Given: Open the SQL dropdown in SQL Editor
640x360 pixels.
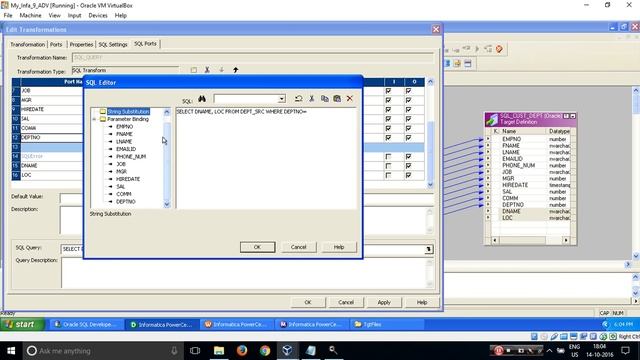Looking at the screenshot, I should click(281, 99).
